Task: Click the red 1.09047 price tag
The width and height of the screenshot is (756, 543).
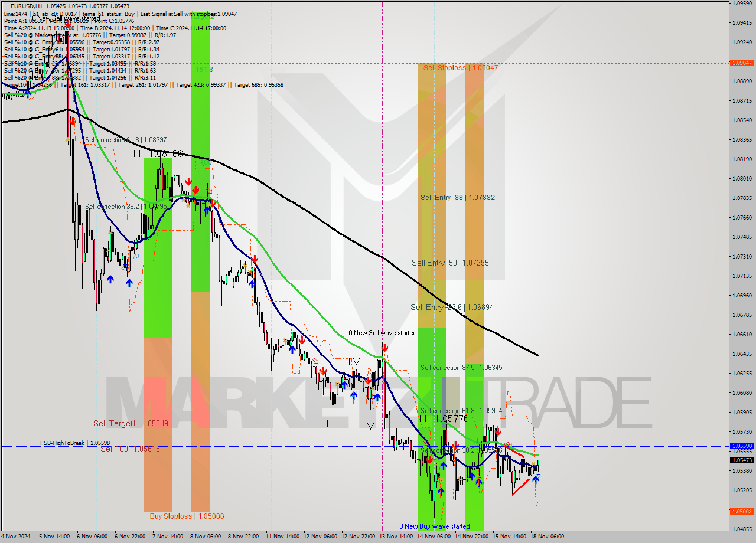Action: tap(742, 63)
